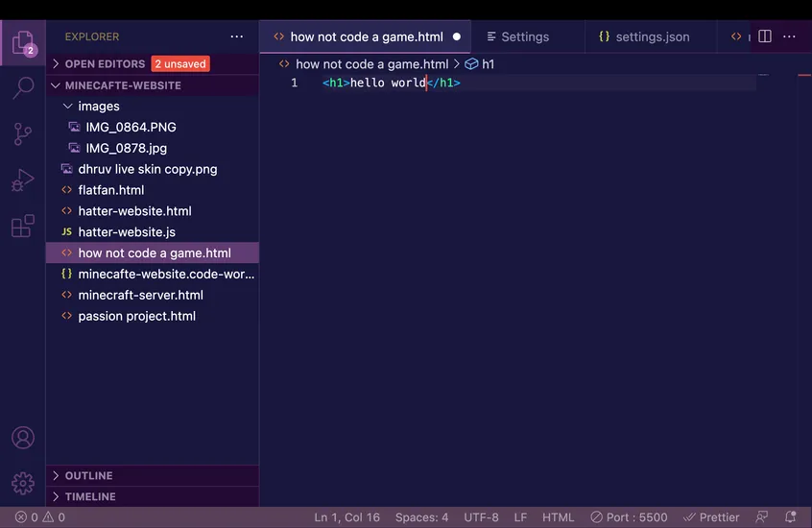Click the Prettier status button

pyautogui.click(x=711, y=517)
